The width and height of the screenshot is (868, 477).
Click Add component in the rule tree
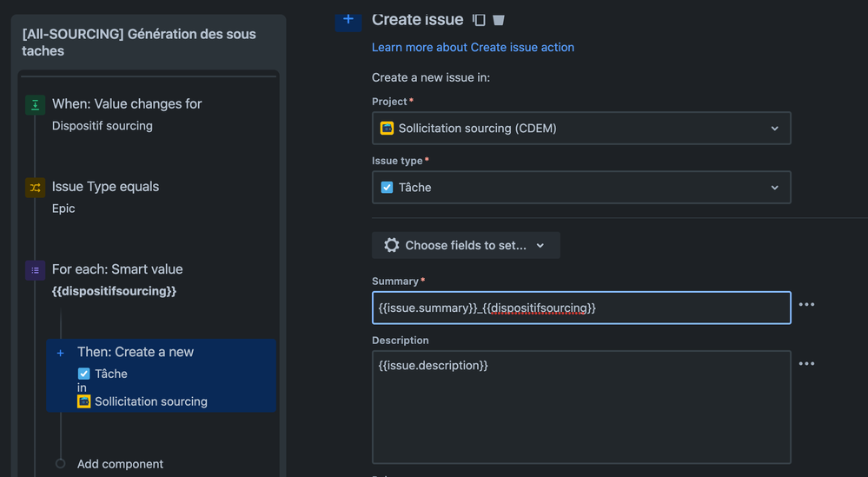[120, 464]
